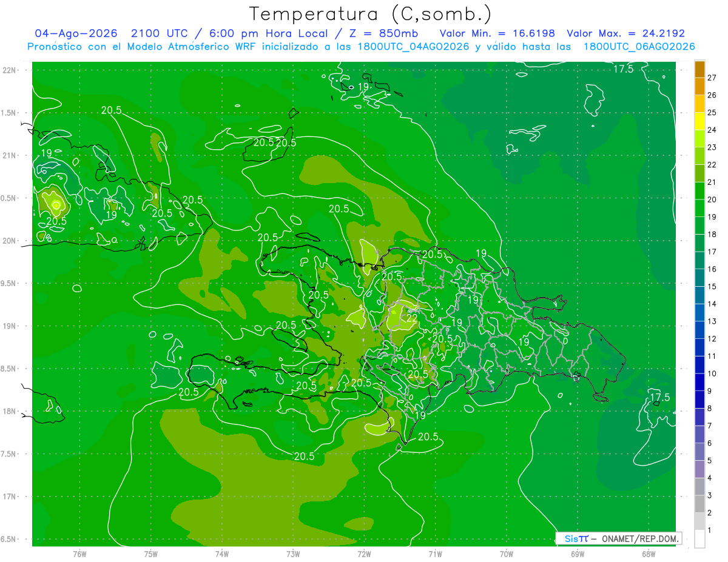
Task: Click the 'Z = 850mb' level text
Action: pyautogui.click(x=385, y=33)
